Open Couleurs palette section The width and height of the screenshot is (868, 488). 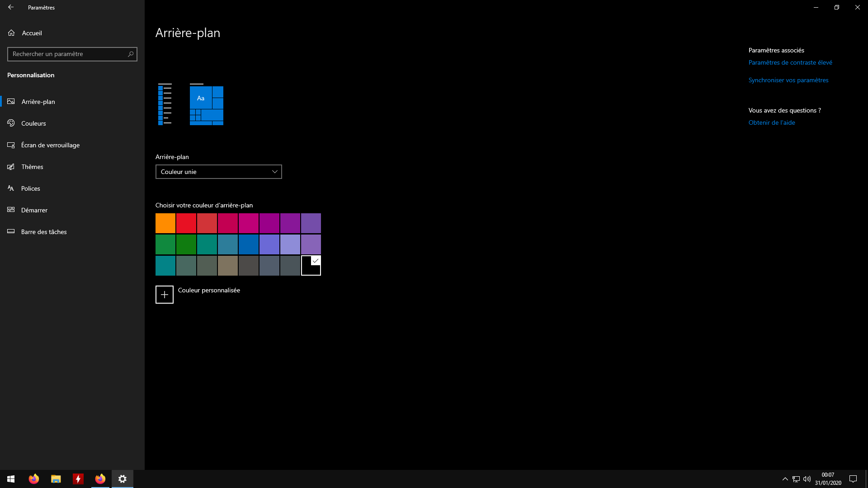click(x=33, y=123)
